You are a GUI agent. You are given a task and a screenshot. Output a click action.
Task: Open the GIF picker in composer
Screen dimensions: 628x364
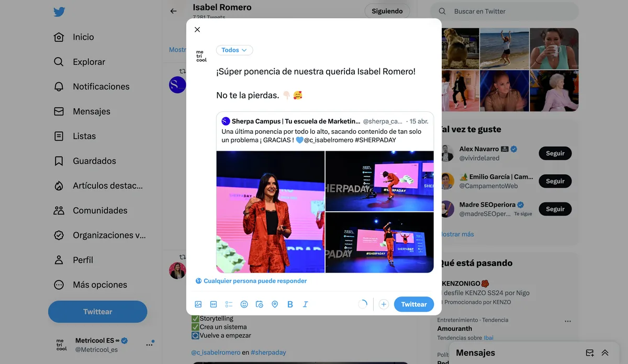[214, 304]
